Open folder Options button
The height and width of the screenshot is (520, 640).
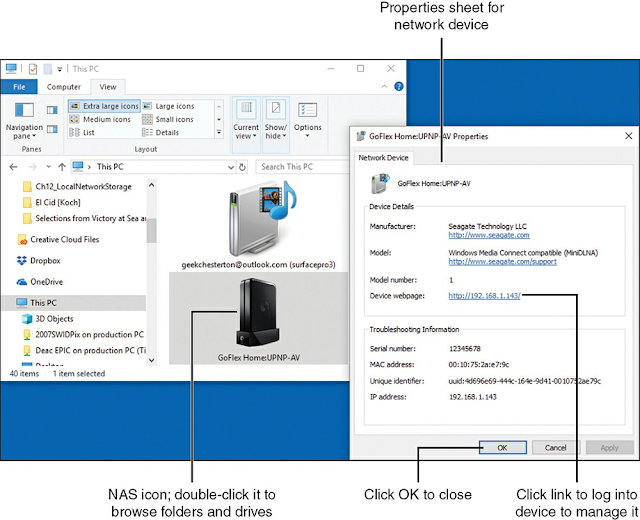pyautogui.click(x=307, y=119)
